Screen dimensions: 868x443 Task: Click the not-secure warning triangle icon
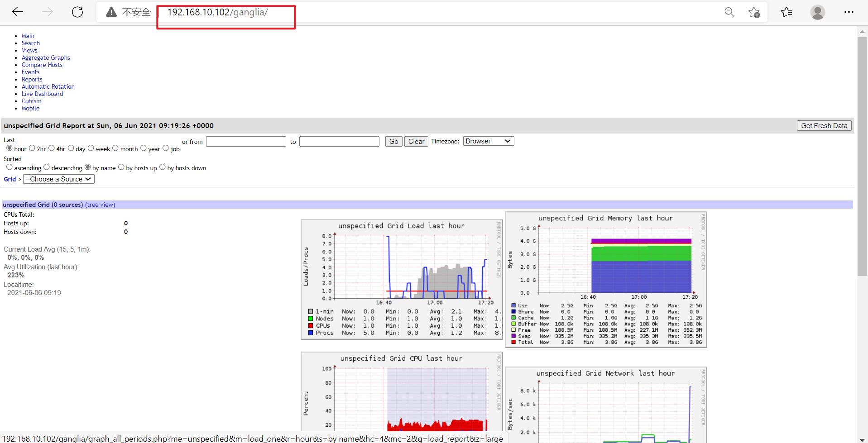[x=111, y=12]
